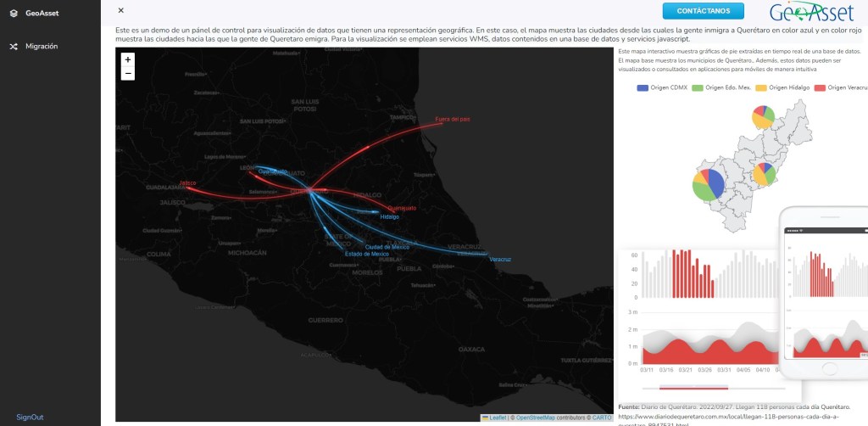The width and height of the screenshot is (868, 426).
Task: Close the sidebar with the X icon
Action: 121,10
